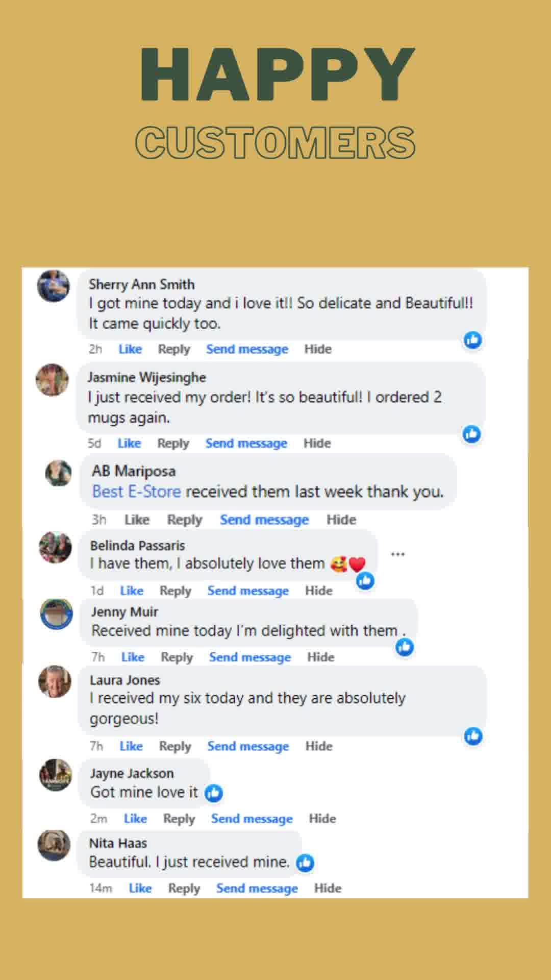
Task: Open Laura Jones's profile avatar
Action: 55,681
